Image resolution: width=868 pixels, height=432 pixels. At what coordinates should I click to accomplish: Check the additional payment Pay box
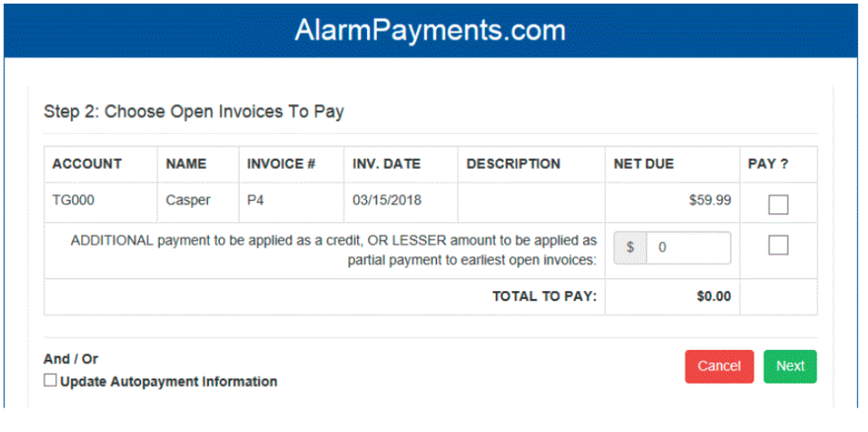coord(778,245)
